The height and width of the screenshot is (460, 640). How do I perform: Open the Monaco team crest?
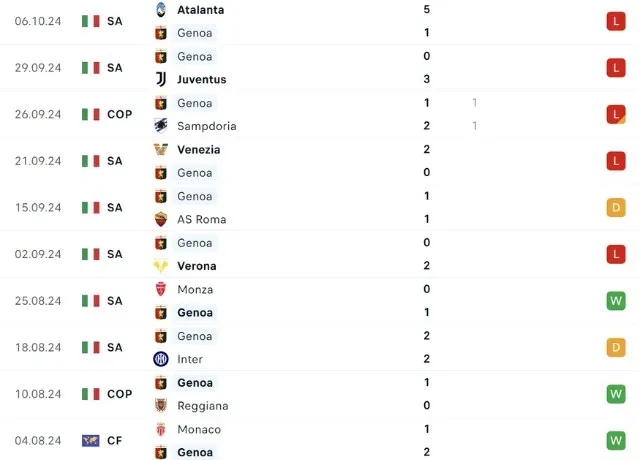(x=160, y=429)
